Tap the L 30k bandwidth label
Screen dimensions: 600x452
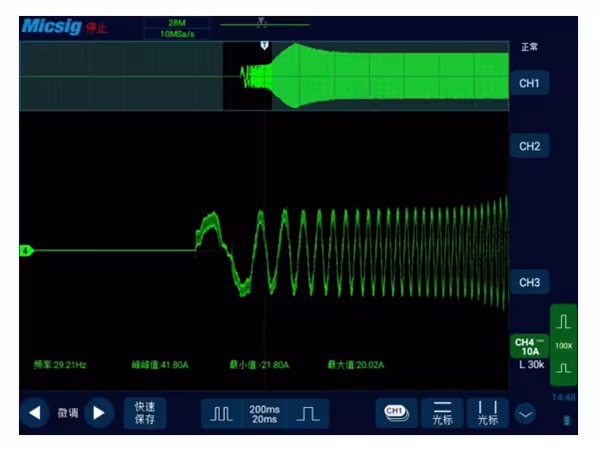coord(532,365)
